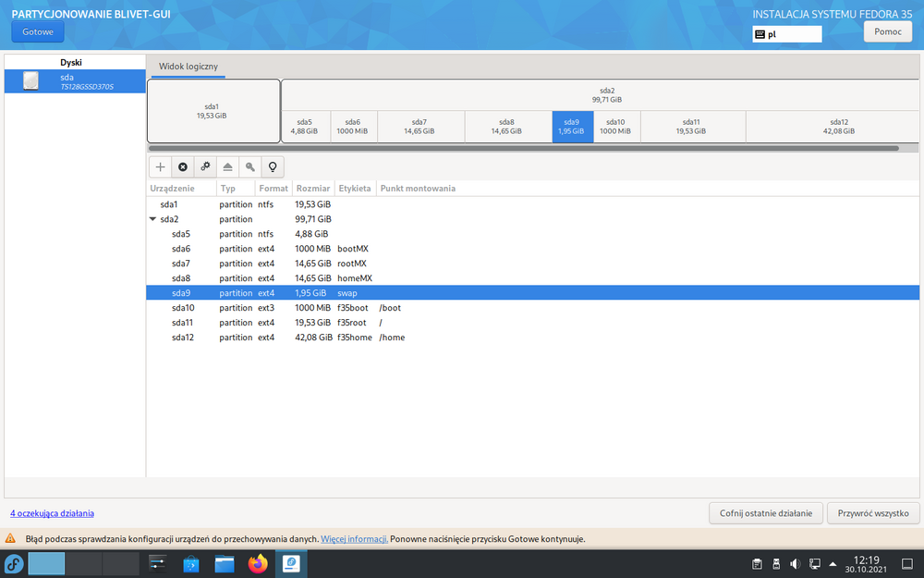924x578 pixels.
Task: Select sda12 f35home row
Action: coord(533,338)
